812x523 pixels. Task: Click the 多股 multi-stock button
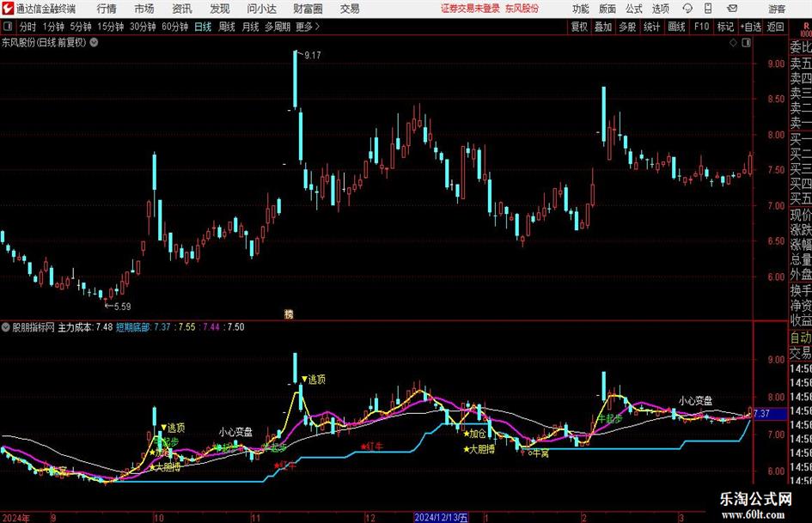(x=626, y=27)
